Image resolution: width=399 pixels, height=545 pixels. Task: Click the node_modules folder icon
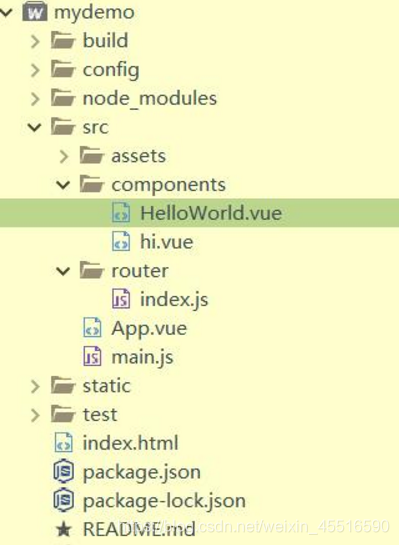tap(63, 98)
